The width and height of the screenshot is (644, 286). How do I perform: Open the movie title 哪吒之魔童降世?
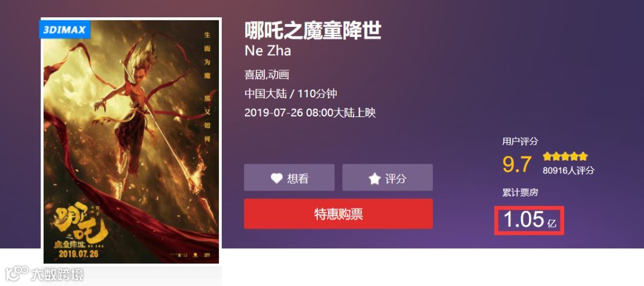tap(313, 31)
